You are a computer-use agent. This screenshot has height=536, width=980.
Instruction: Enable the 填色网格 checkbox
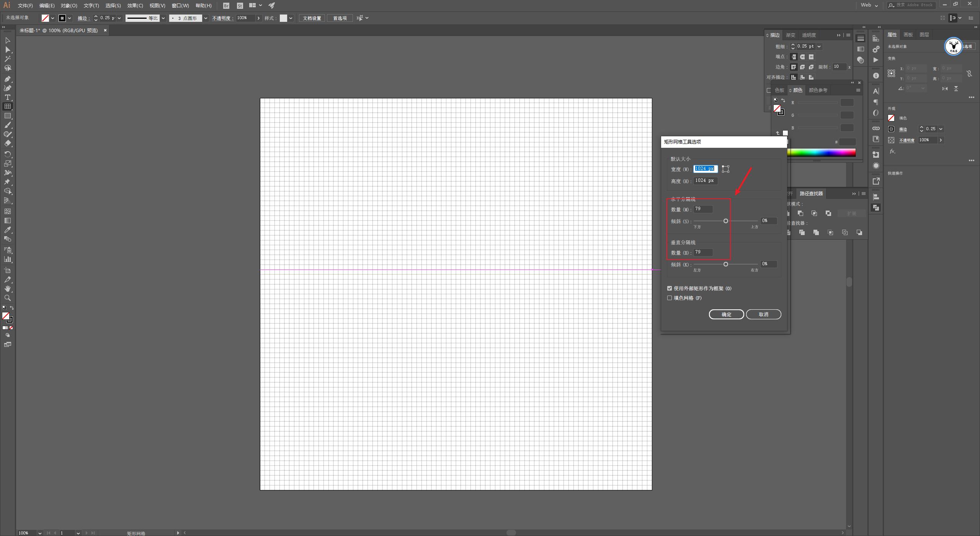669,298
